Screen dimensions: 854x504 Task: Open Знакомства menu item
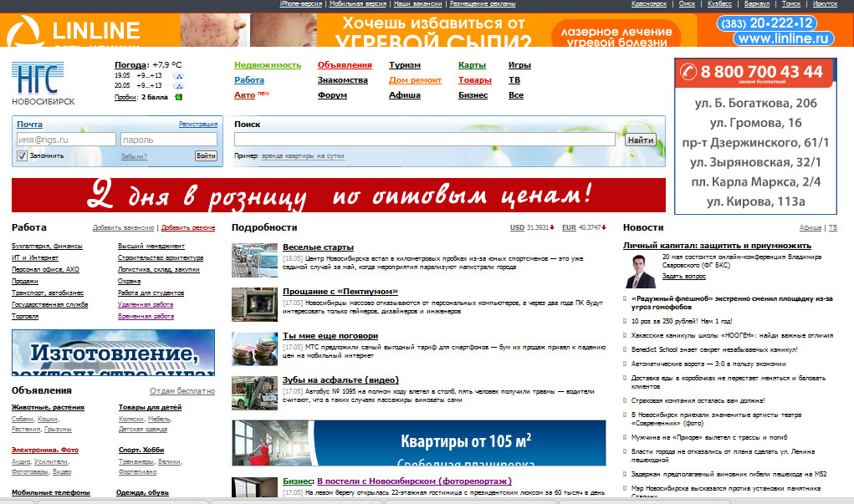click(343, 79)
